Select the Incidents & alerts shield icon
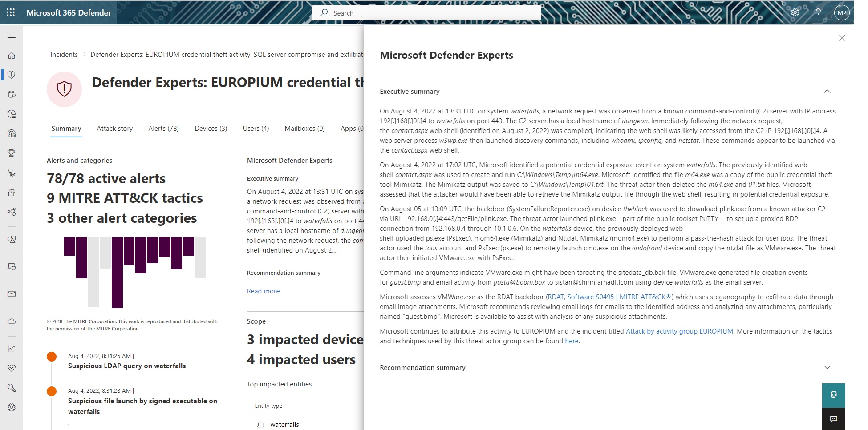The width and height of the screenshot is (868, 430). click(12, 75)
